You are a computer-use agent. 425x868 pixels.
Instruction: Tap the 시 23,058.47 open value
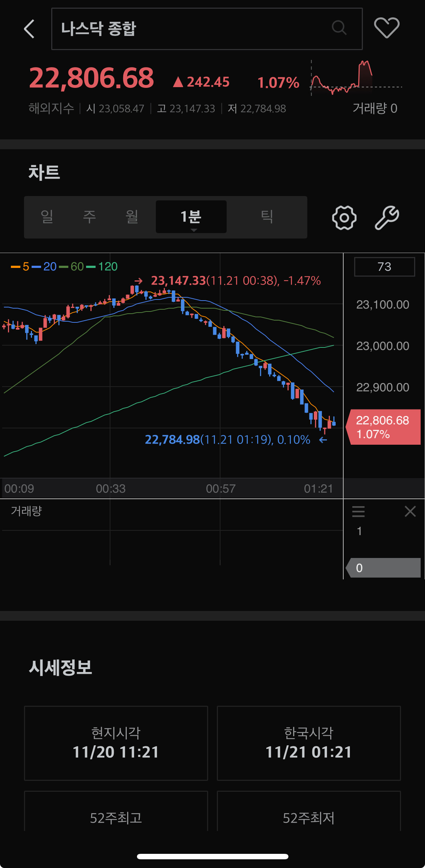115,109
